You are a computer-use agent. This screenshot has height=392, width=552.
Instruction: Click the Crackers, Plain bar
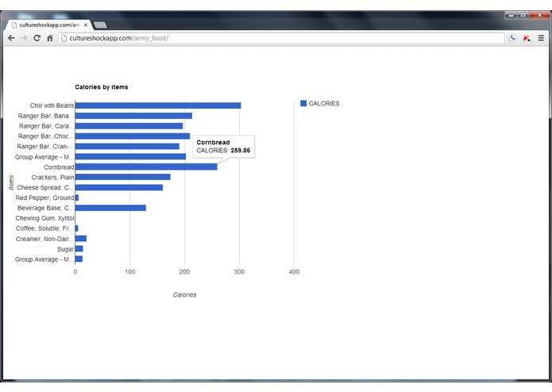tap(123, 177)
